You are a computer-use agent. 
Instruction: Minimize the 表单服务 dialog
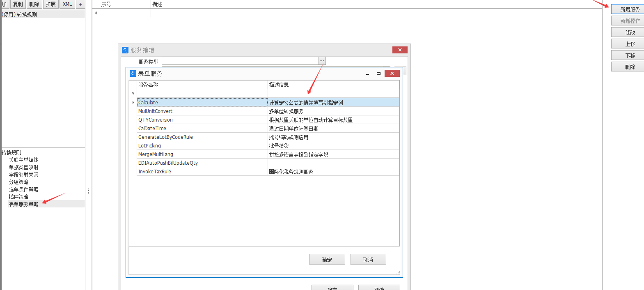[367, 74]
